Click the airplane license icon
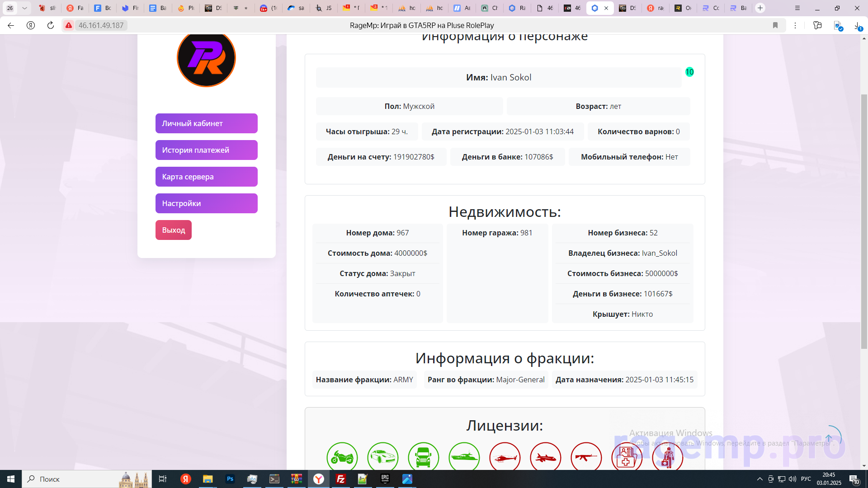The height and width of the screenshot is (488, 868). pyautogui.click(x=546, y=457)
